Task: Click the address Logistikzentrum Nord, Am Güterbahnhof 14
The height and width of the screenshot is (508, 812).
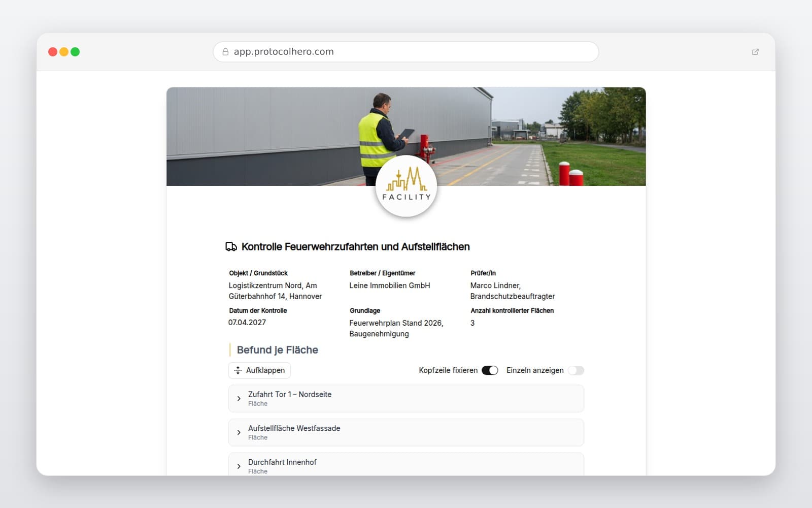Action: (x=275, y=291)
